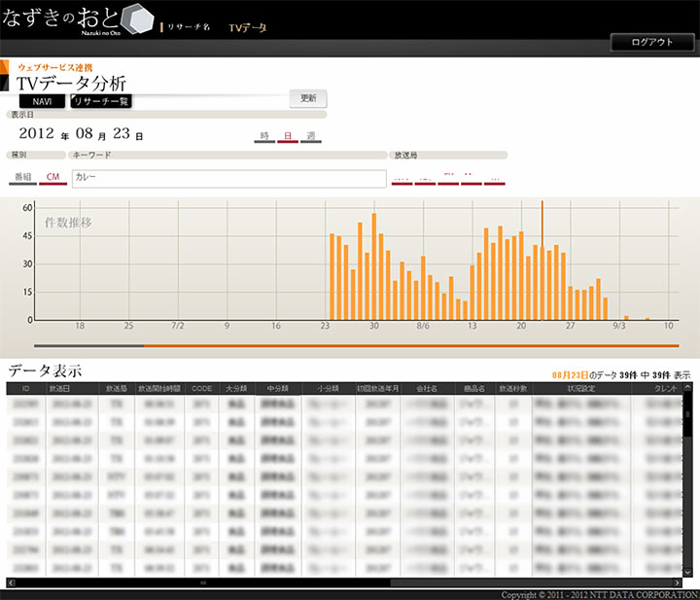The image size is (700, 600).
Task: Select the TVデータ header menu item
Action: tap(247, 28)
